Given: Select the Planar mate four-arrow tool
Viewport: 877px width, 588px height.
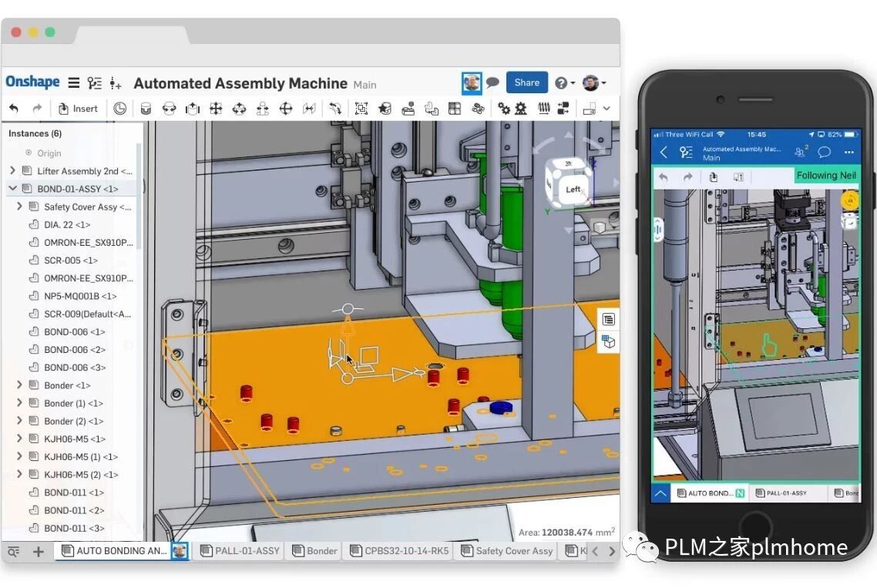Looking at the screenshot, I should (216, 109).
